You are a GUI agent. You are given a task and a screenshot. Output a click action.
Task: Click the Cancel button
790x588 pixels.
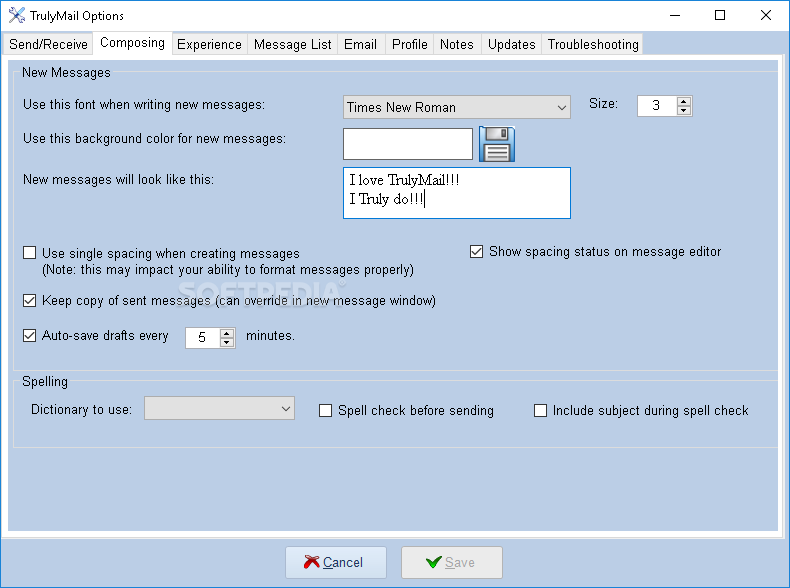(336, 562)
